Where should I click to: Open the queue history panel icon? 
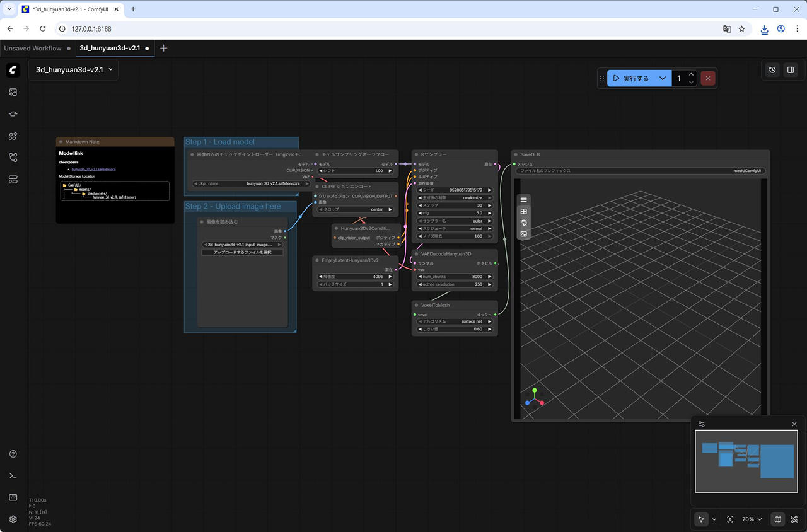772,70
